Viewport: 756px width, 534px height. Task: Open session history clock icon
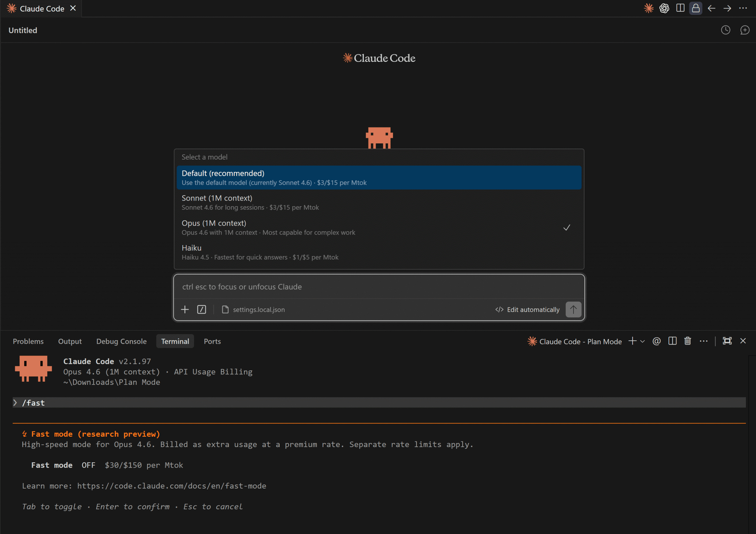pos(725,30)
